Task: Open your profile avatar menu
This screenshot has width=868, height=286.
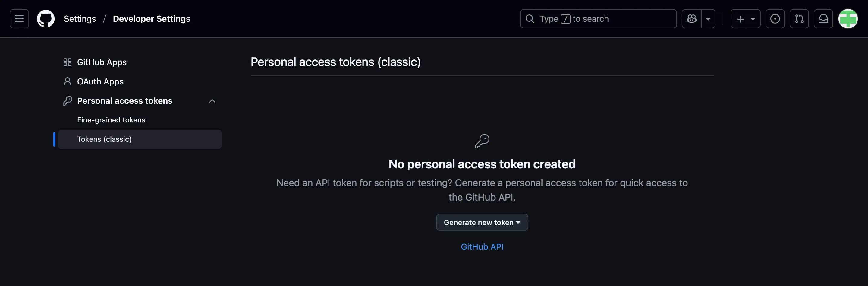Action: coord(848,18)
